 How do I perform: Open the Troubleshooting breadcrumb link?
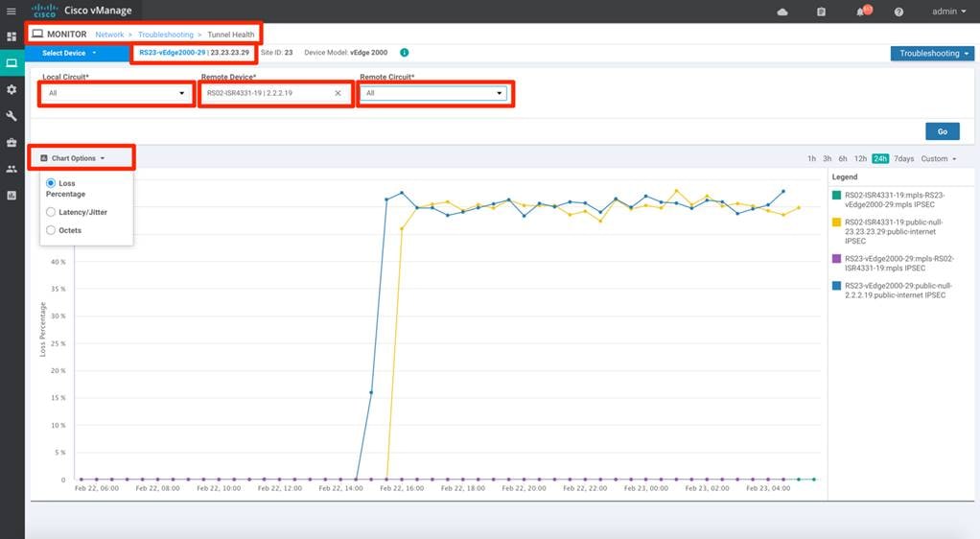tap(166, 35)
